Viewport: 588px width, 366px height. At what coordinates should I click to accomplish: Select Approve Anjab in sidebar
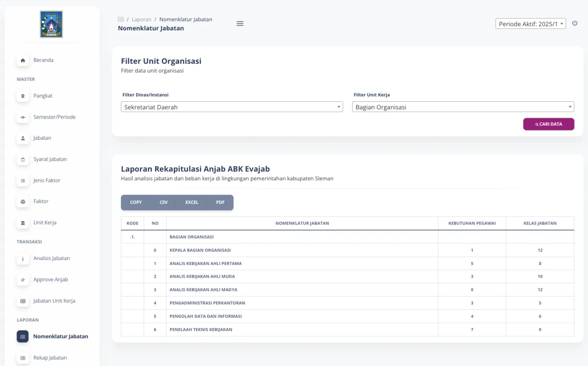pos(50,279)
